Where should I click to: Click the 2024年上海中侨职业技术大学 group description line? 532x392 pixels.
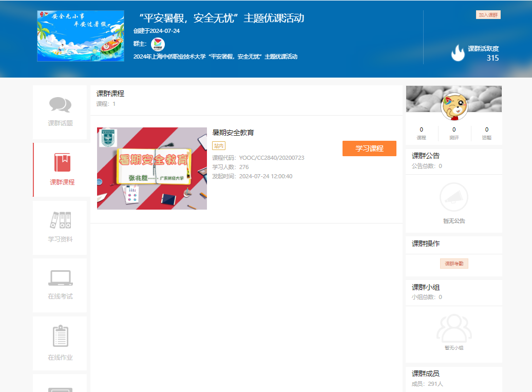coord(216,57)
